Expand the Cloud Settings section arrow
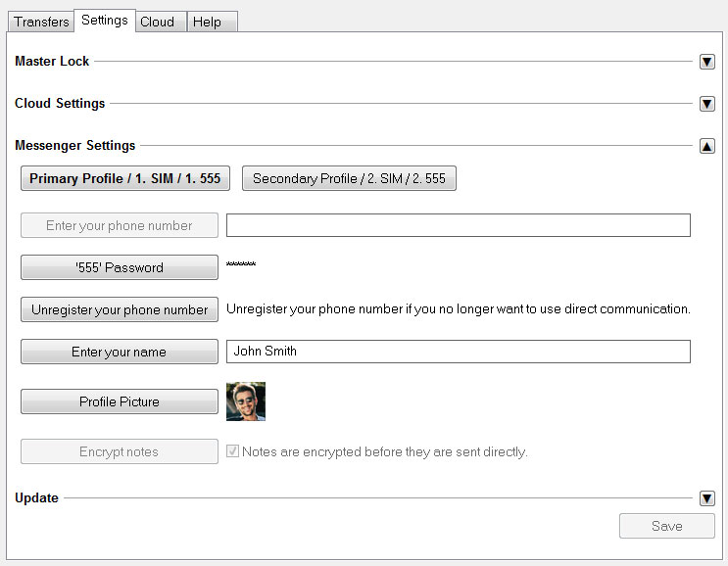 click(706, 104)
